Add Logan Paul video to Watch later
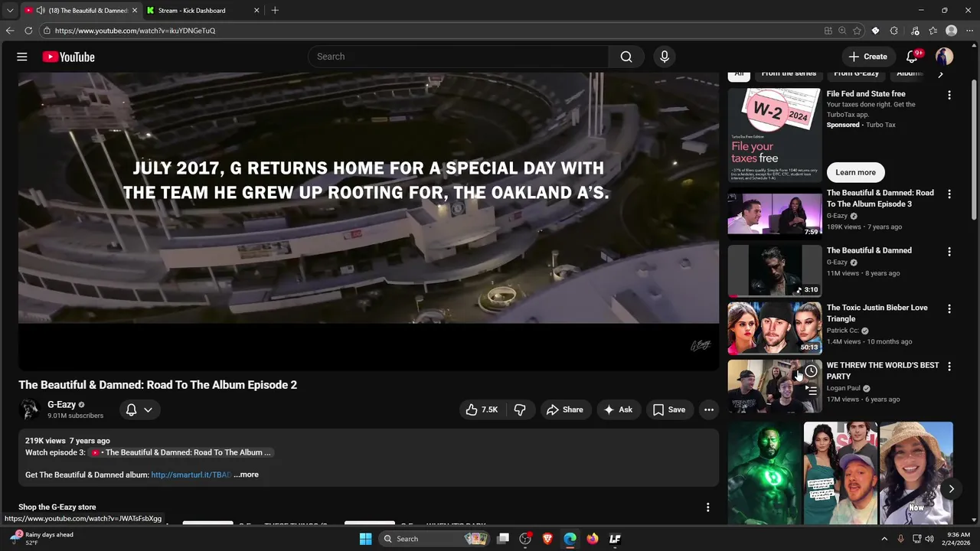Image resolution: width=980 pixels, height=551 pixels. point(811,371)
